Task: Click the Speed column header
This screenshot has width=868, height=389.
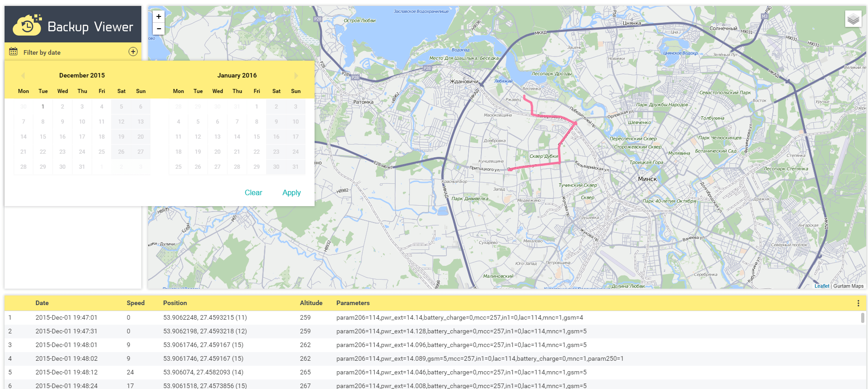Action: point(135,303)
